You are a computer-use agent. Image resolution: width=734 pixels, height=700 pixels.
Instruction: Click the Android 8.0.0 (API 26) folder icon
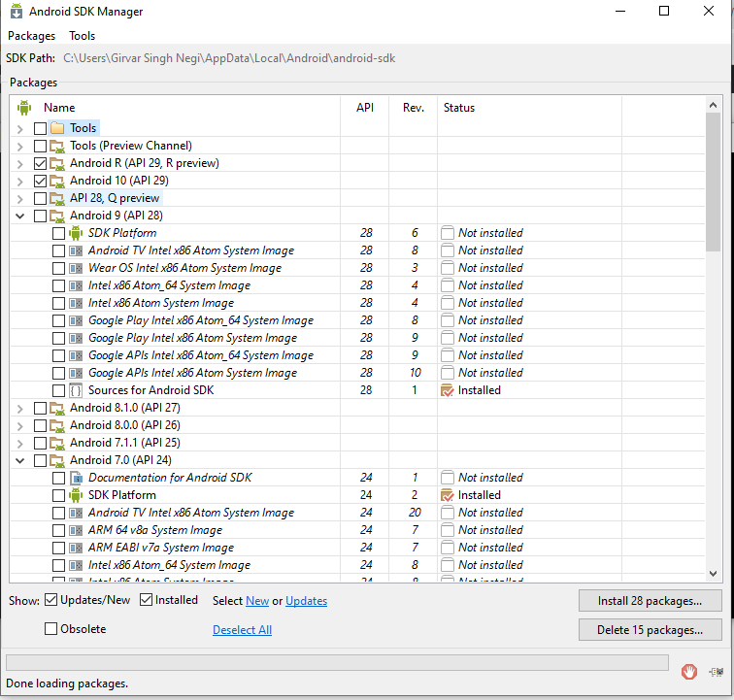(57, 425)
